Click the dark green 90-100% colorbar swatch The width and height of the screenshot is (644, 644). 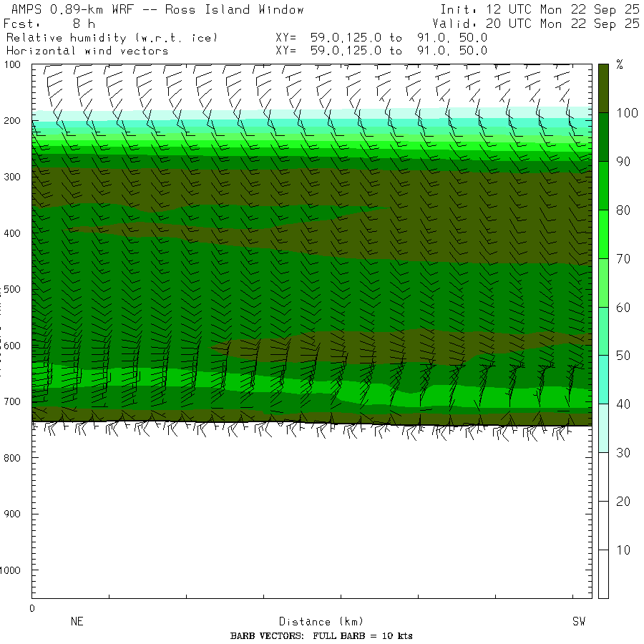pos(603,137)
